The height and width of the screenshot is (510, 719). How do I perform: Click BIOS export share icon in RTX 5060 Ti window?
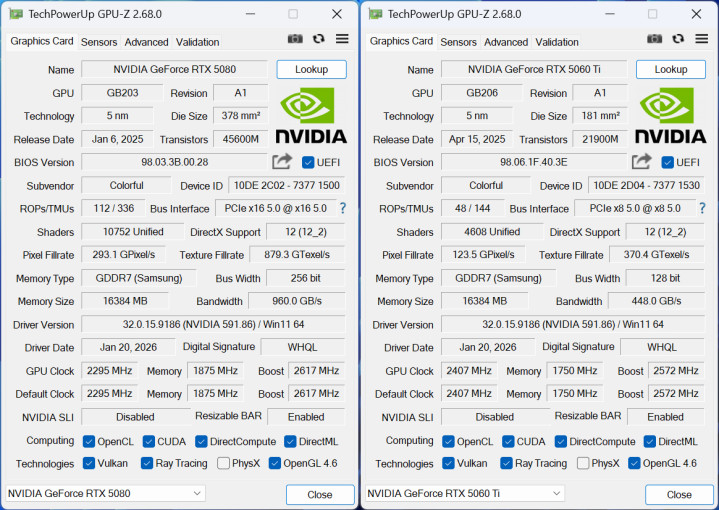pos(641,161)
